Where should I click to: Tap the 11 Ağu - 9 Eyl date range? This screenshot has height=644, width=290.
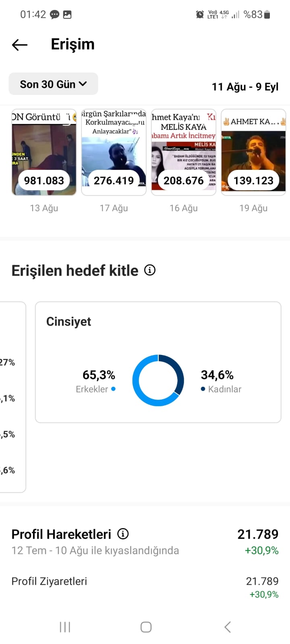coord(245,87)
